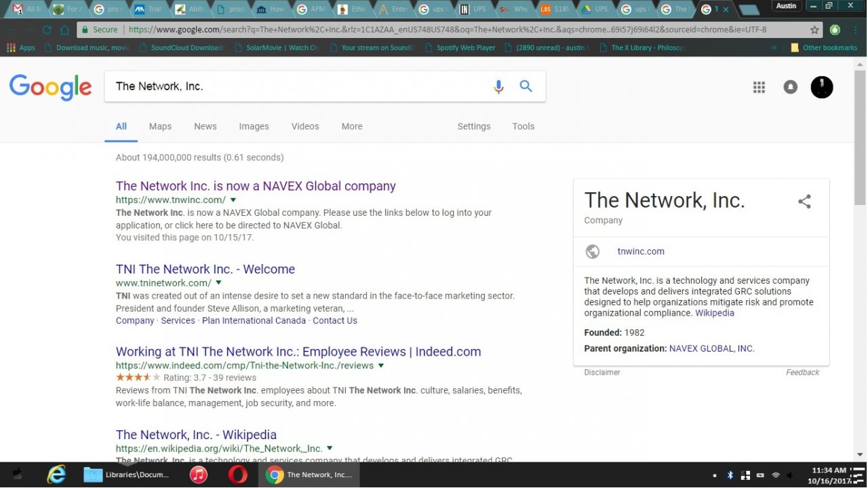Click the browser Home icon
The height and width of the screenshot is (488, 868).
point(65,30)
